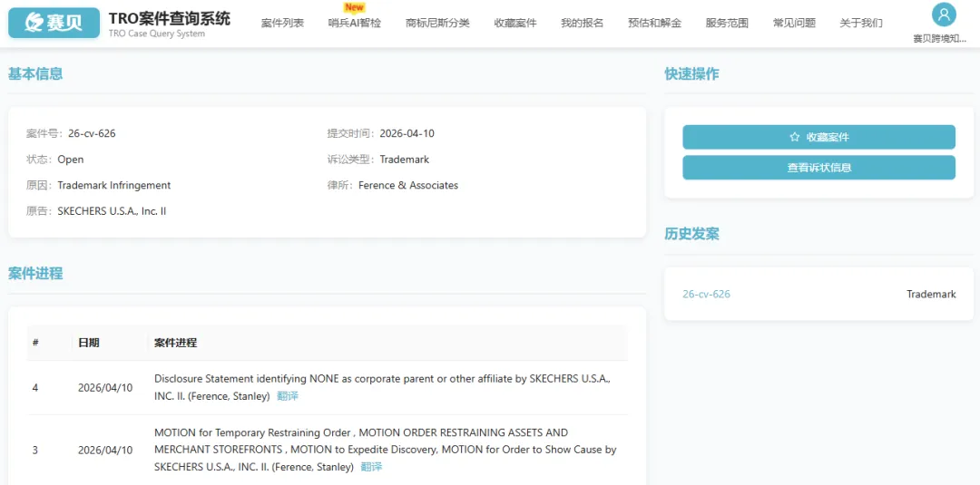Screen dimensions: 980x485
Task: Select law firm Ference & Associates
Action: point(408,185)
